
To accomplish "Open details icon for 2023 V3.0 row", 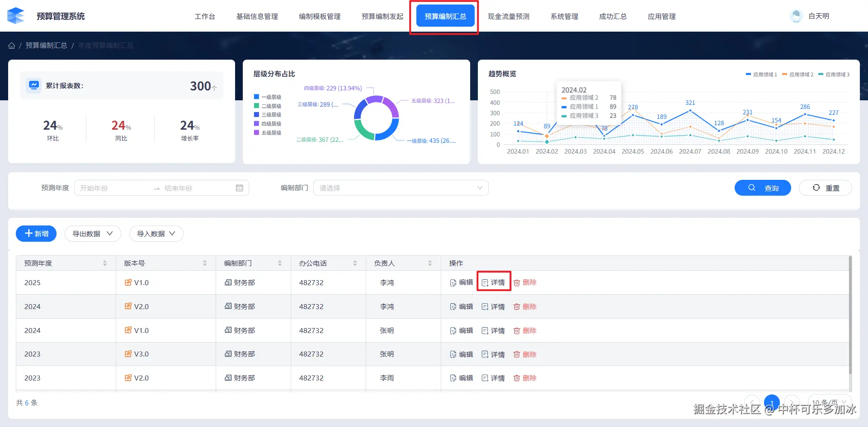I will click(485, 354).
